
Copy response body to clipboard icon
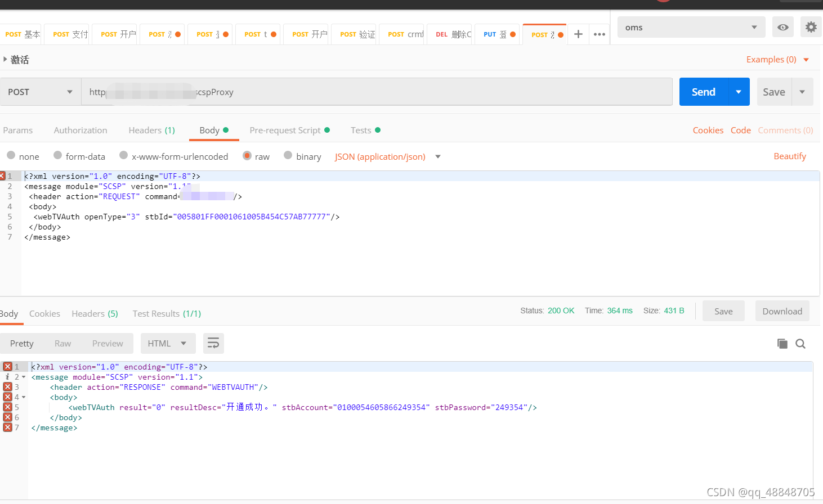[x=782, y=344]
